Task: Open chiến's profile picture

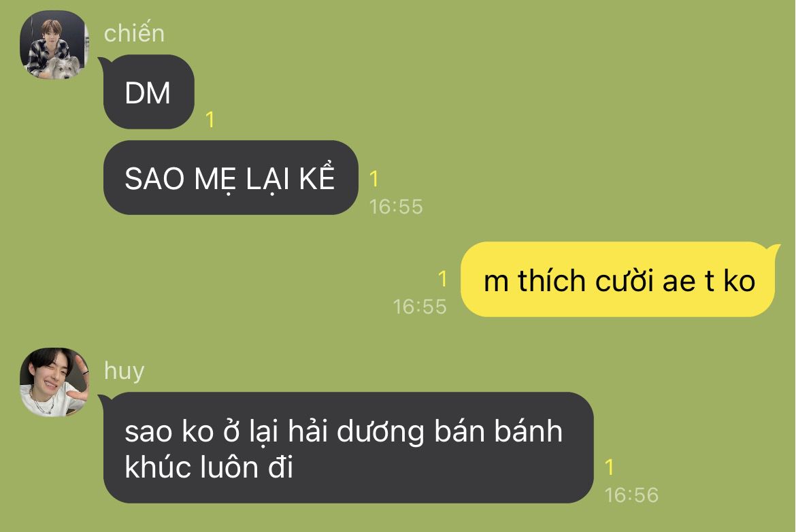Action: click(54, 45)
